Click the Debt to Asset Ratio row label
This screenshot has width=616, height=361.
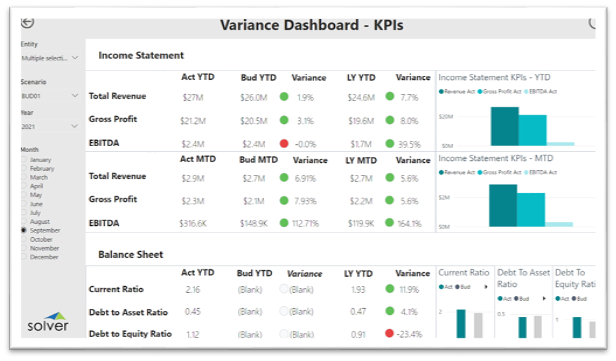click(128, 312)
